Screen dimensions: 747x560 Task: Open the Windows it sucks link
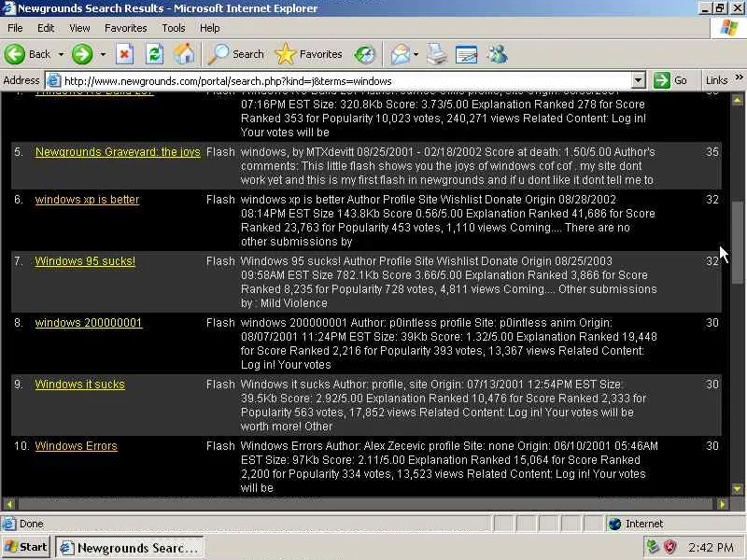pos(80,385)
